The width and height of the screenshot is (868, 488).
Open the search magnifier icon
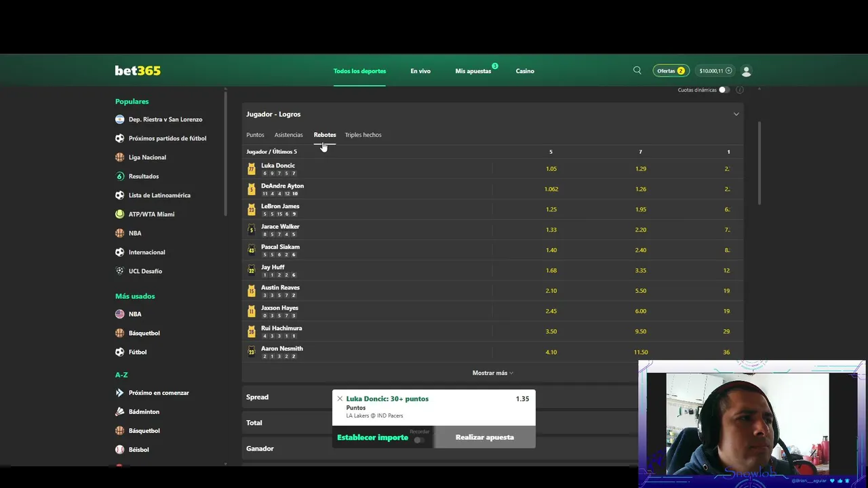click(637, 70)
